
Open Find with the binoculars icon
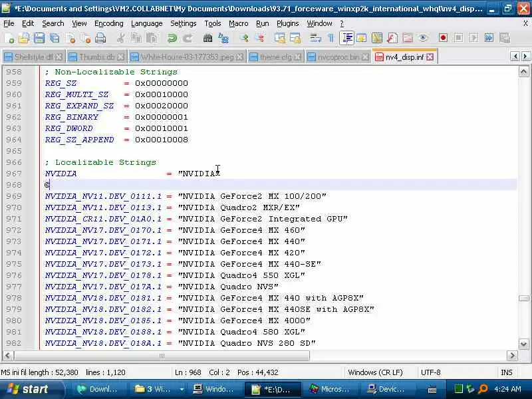point(207,38)
